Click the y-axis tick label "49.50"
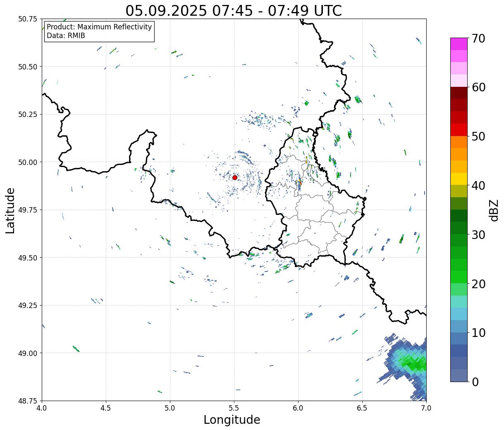504x430 pixels. click(28, 258)
